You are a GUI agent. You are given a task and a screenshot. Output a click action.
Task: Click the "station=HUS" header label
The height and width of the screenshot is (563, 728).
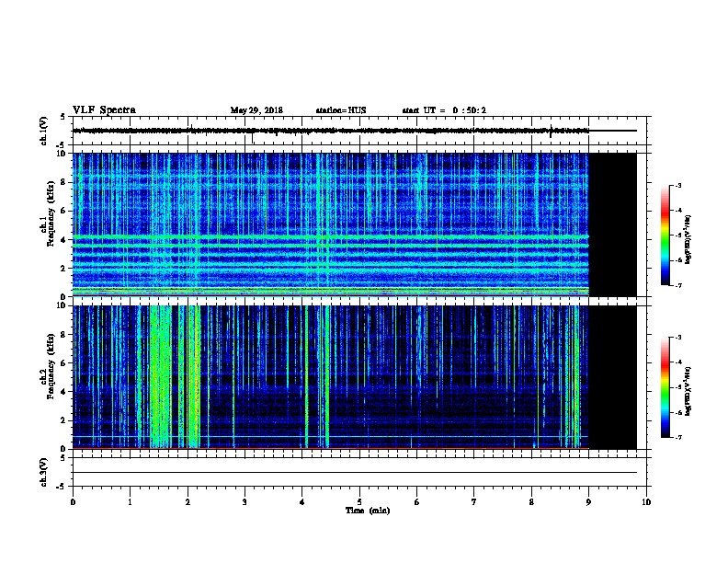click(341, 110)
